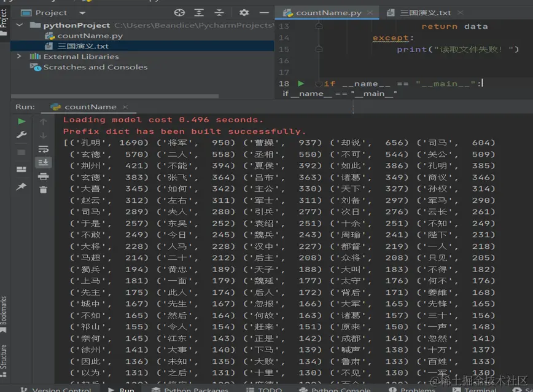Hide the Project panel with minus icon
This screenshot has width=533, height=392.
click(x=264, y=12)
